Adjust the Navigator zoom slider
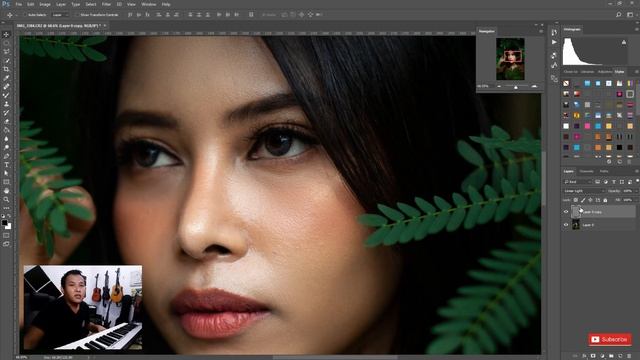 pyautogui.click(x=516, y=87)
